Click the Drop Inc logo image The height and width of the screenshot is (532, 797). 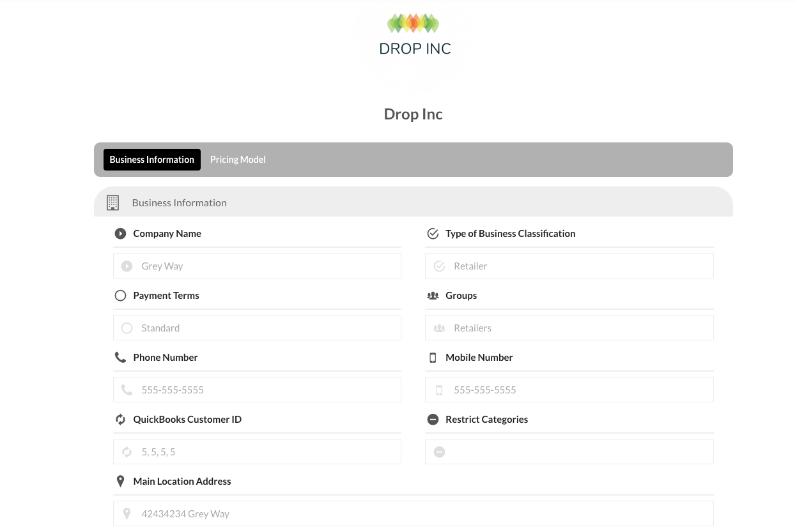tap(414, 34)
